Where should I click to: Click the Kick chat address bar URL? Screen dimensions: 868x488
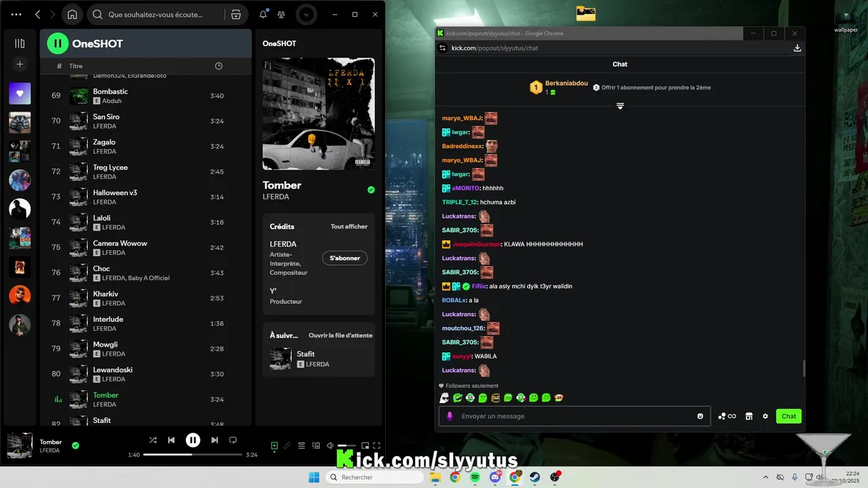[x=495, y=48]
